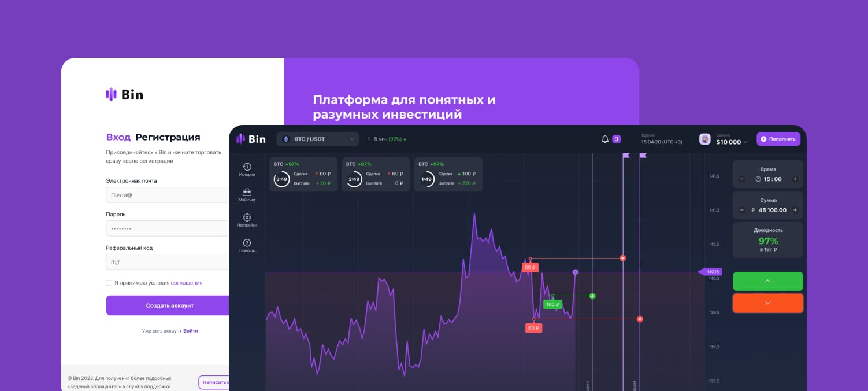Click the Bin logo in the trading header

(x=251, y=139)
